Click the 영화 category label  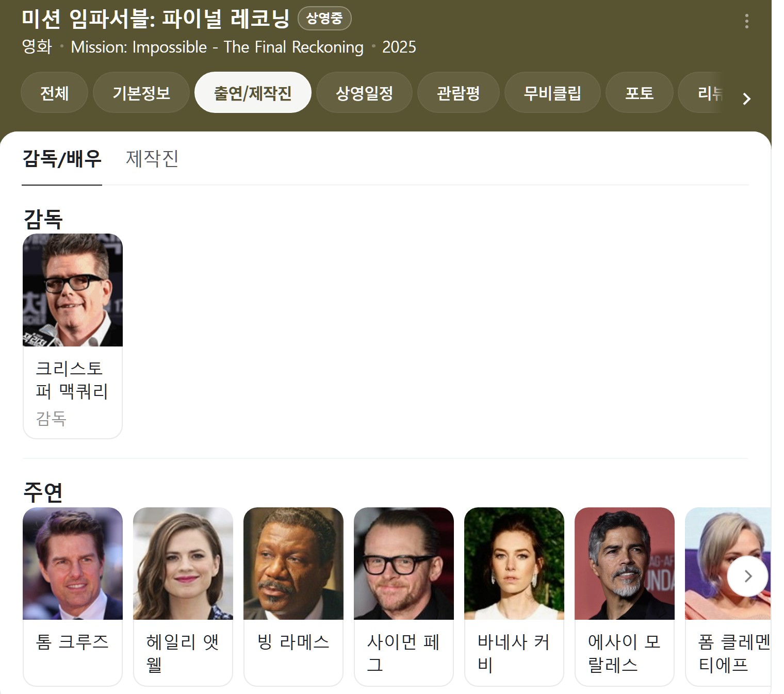click(37, 46)
